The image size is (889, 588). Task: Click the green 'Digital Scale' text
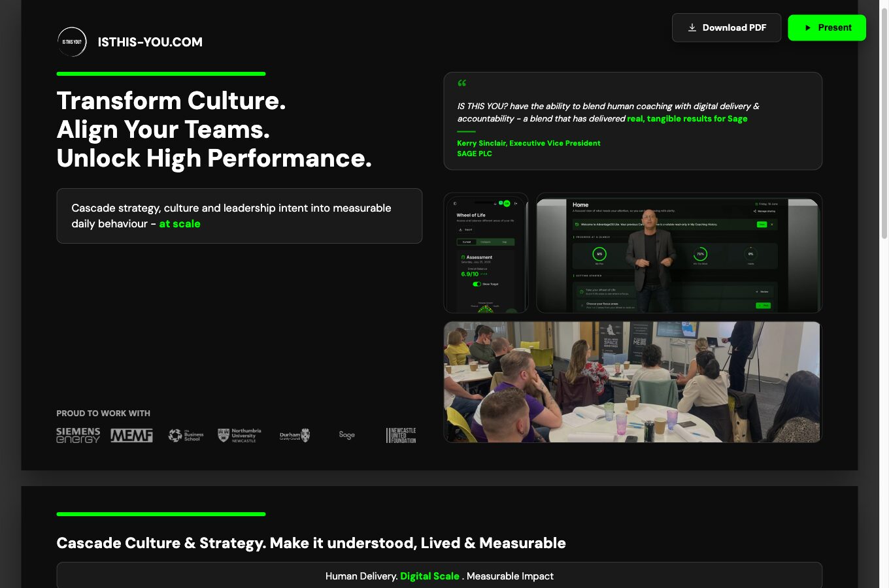pyautogui.click(x=429, y=576)
